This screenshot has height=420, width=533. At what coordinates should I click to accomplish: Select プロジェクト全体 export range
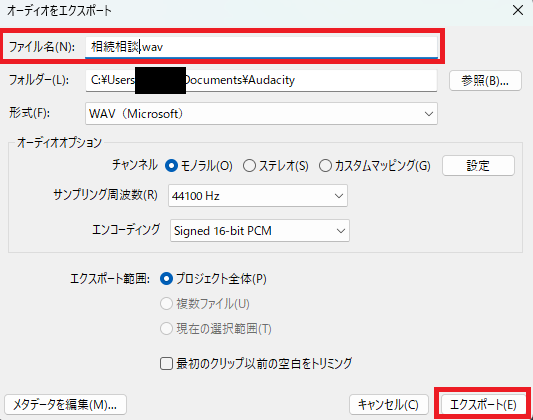click(213, 279)
